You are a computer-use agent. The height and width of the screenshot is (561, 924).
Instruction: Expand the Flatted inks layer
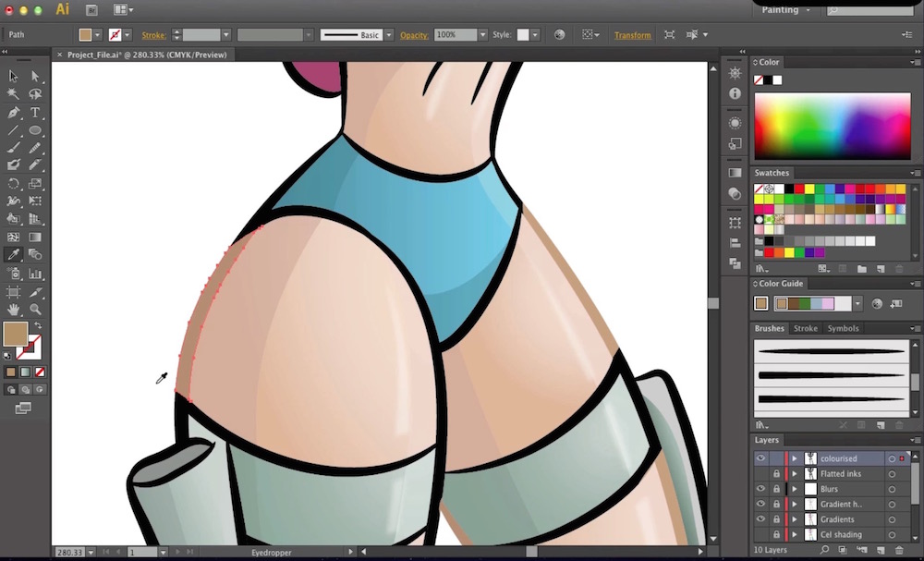coord(795,474)
